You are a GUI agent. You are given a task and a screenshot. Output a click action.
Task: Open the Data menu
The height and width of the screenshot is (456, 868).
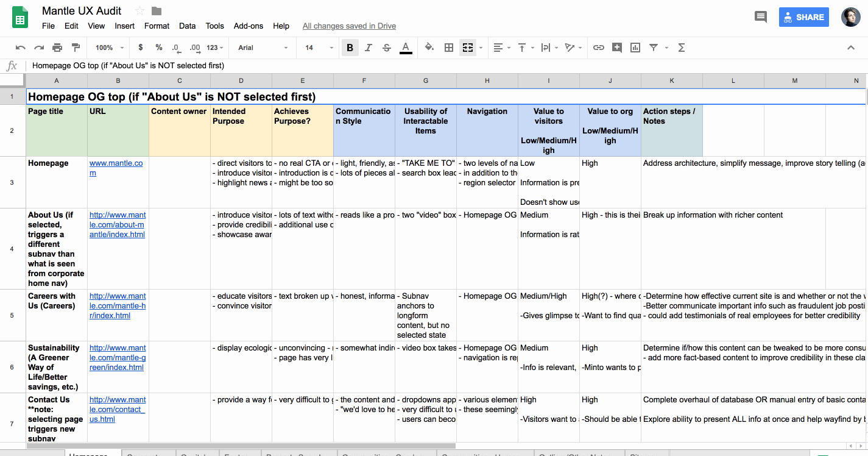188,26
